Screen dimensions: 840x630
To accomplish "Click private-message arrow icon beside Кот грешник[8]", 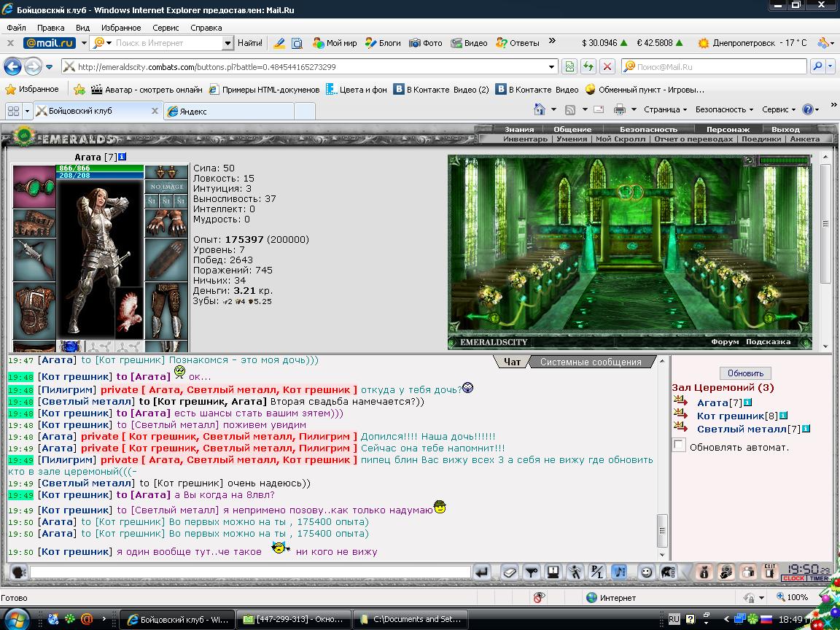I will [x=680, y=413].
